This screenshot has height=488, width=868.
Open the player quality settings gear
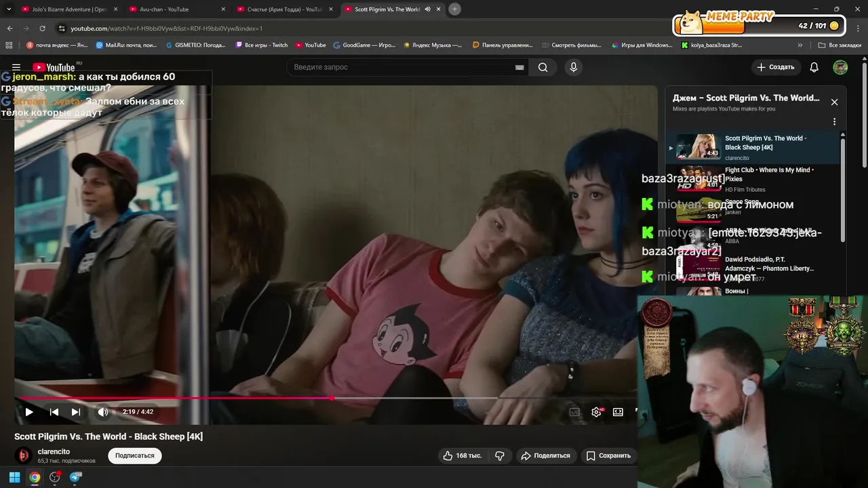(597, 411)
